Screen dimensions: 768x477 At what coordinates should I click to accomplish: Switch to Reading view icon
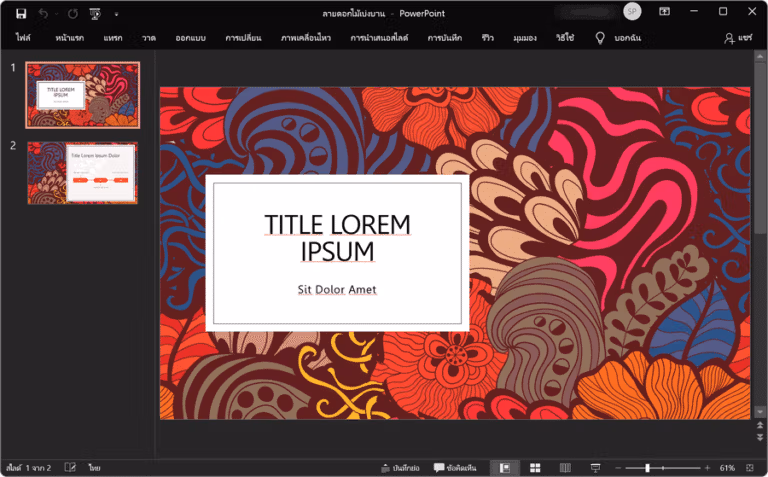(x=565, y=468)
